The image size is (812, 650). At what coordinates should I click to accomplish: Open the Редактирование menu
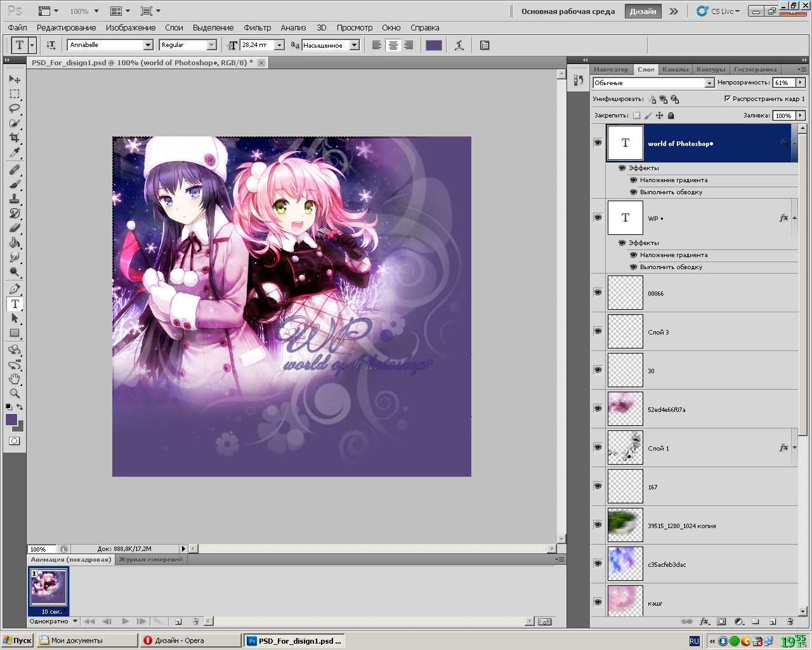[x=66, y=27]
